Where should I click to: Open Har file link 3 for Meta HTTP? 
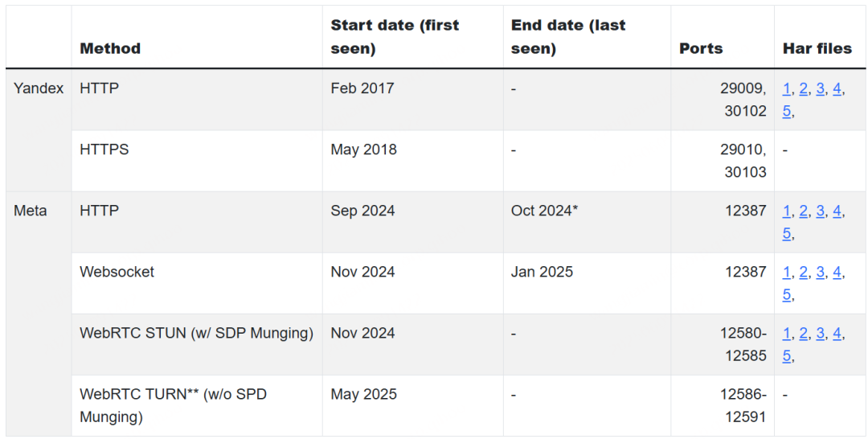(x=820, y=211)
